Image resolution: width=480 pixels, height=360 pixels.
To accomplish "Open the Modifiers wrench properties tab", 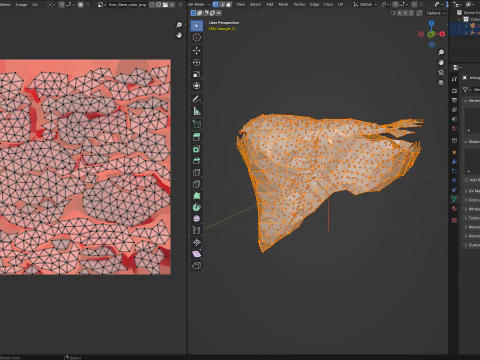I will [454, 162].
